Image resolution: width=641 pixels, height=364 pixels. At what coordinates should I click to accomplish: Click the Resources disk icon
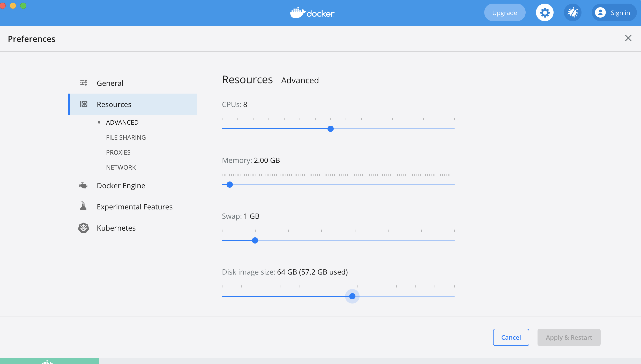pyautogui.click(x=84, y=104)
